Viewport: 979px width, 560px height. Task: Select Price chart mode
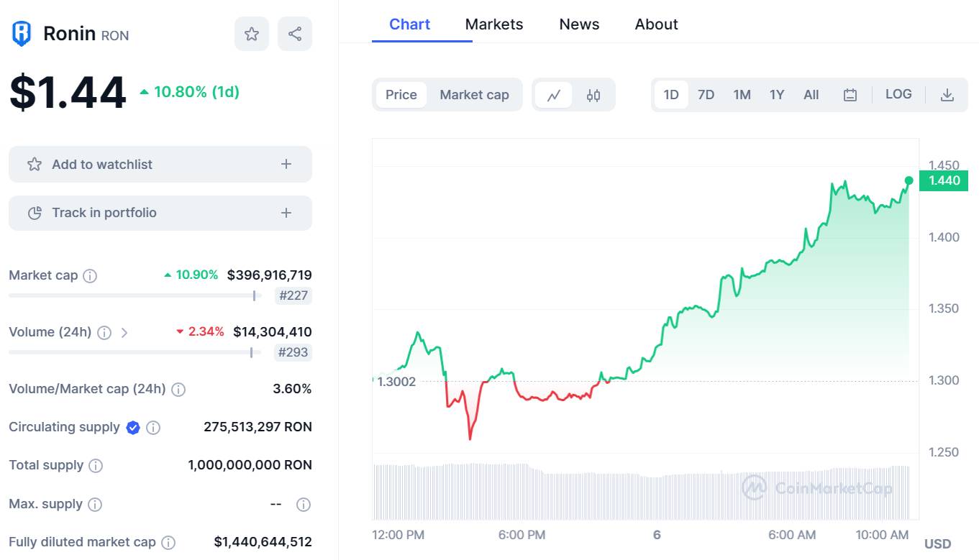point(401,95)
